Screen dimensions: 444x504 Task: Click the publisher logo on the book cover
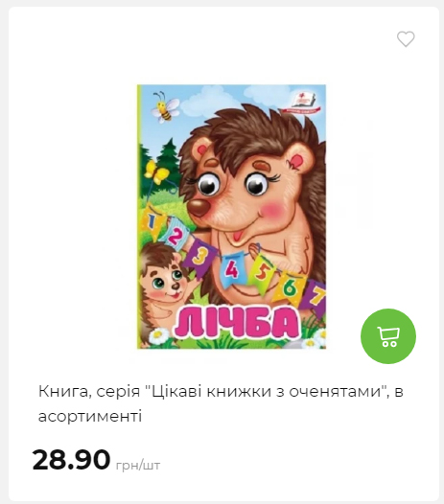point(301,103)
